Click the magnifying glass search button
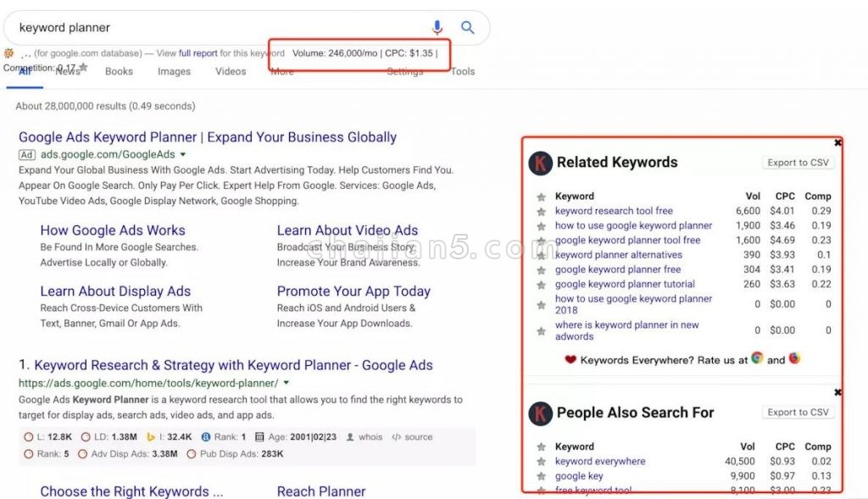Image resolution: width=868 pixels, height=499 pixels. (x=468, y=28)
